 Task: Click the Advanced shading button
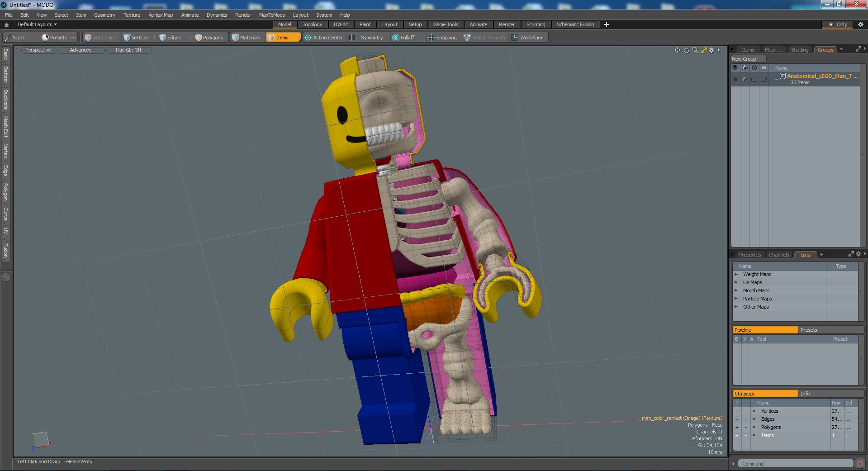81,50
